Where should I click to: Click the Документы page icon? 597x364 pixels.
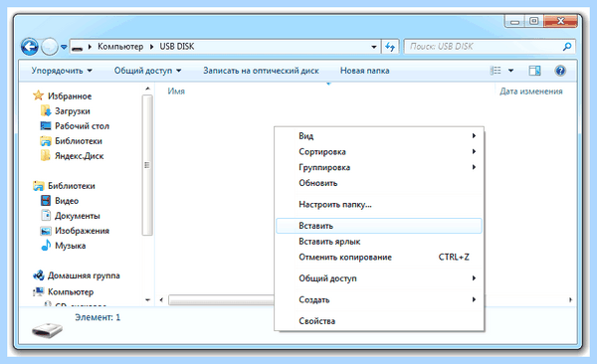[x=46, y=215]
